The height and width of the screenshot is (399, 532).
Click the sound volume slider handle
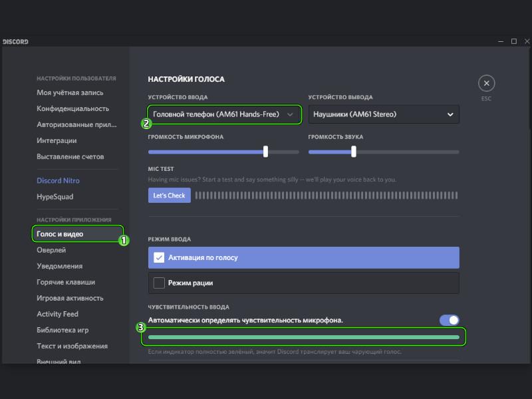(354, 152)
